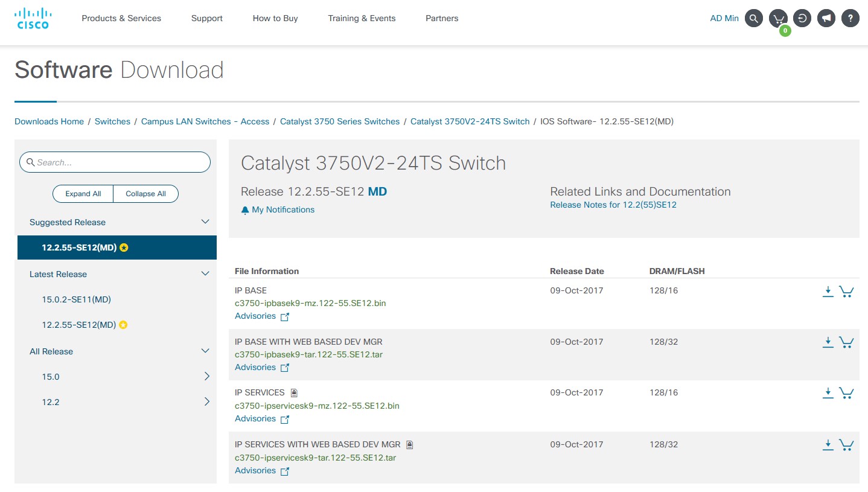
Task: Click external link icon for ipbasek9-tar Advisories
Action: pos(285,368)
